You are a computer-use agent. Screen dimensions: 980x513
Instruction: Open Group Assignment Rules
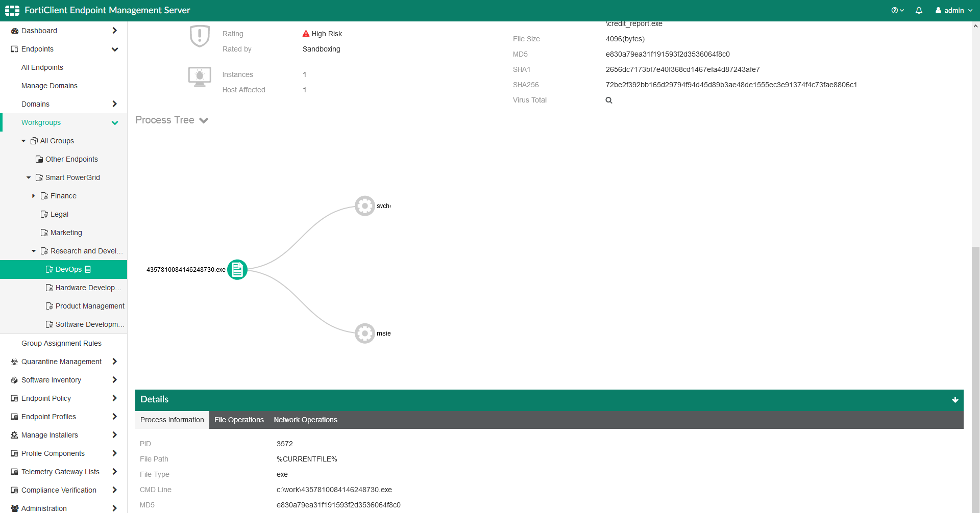(61, 343)
